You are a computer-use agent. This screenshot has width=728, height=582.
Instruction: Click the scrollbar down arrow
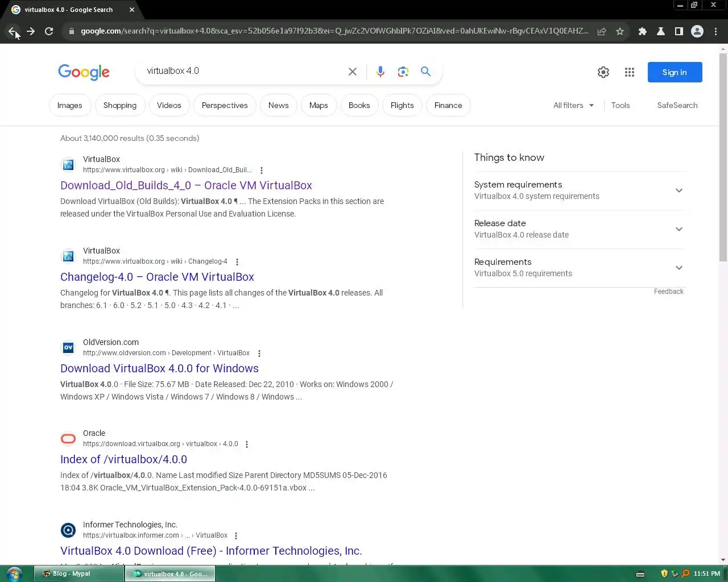click(x=723, y=560)
